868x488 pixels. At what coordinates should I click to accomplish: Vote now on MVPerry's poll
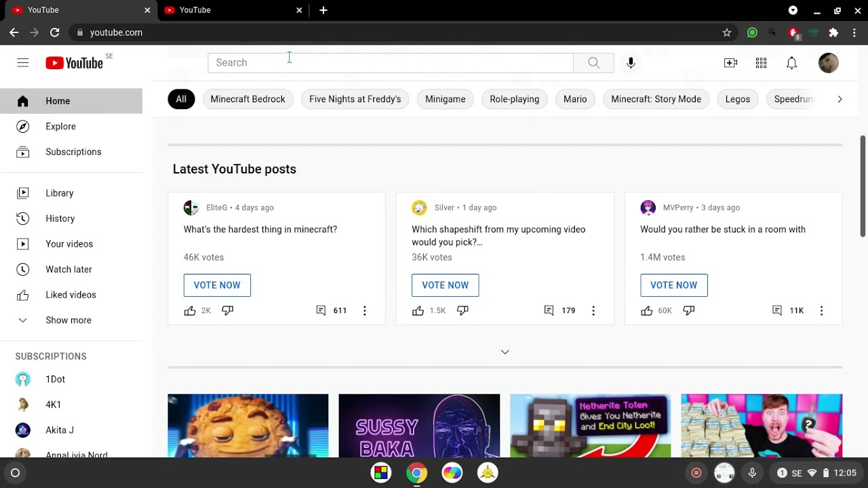[673, 285]
